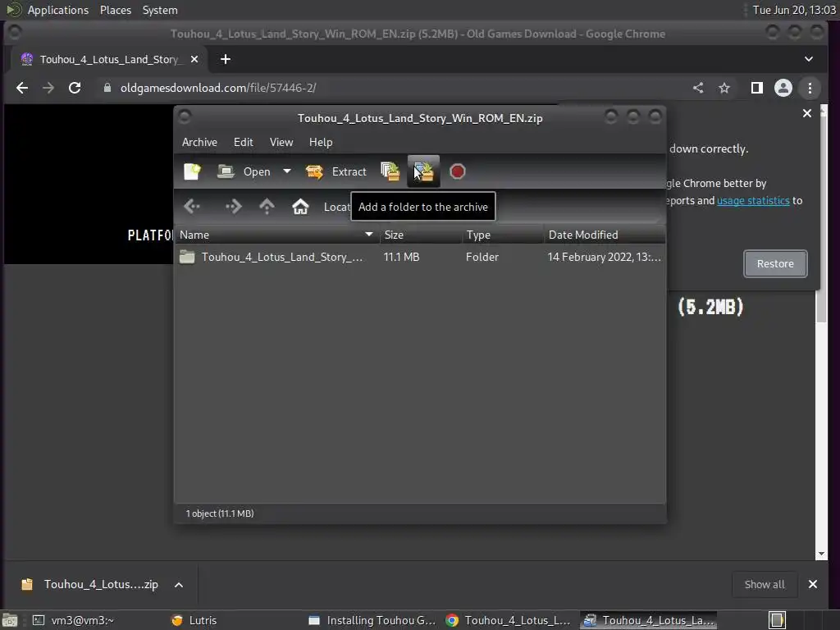Go to archive home location
Image resolution: width=840 pixels, height=630 pixels.
[300, 206]
